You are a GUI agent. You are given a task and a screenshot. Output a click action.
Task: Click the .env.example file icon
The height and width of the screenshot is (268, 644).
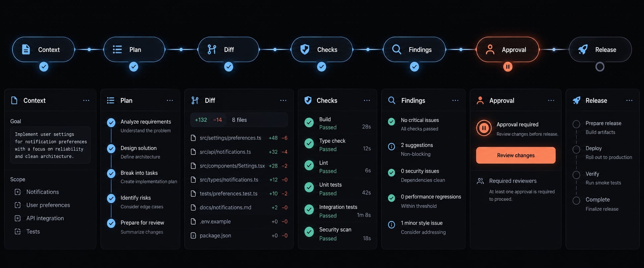pyautogui.click(x=193, y=221)
